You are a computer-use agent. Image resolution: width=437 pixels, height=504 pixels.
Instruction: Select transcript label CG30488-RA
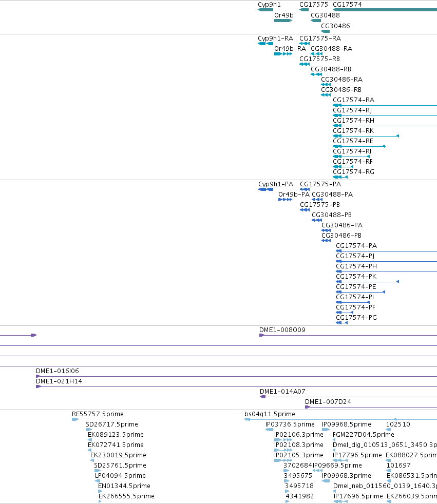pyautogui.click(x=332, y=49)
